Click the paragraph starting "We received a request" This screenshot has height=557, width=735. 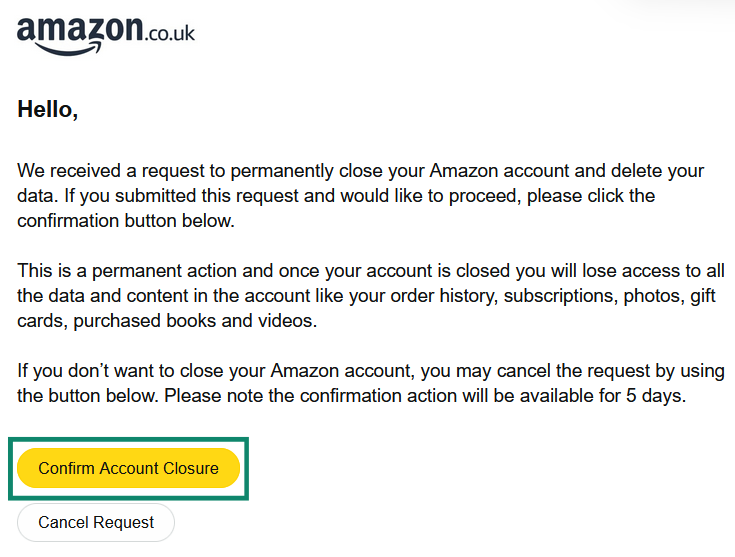pos(360,196)
